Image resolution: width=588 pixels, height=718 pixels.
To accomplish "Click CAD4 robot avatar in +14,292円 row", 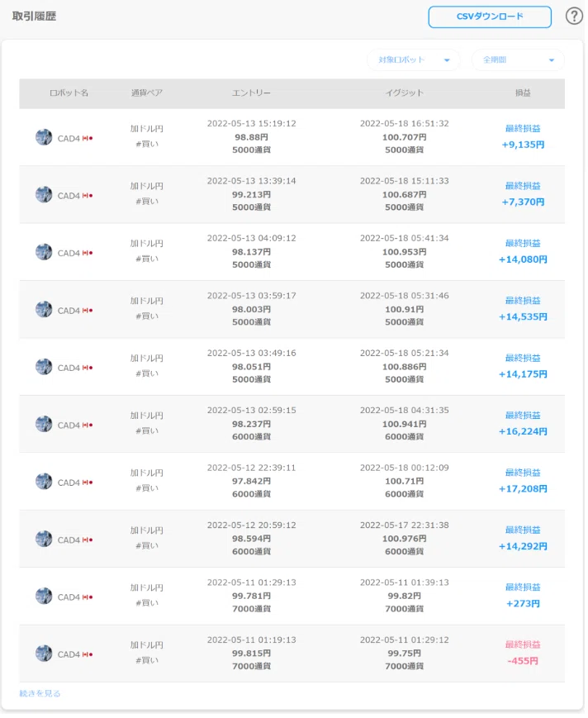I will click(44, 539).
